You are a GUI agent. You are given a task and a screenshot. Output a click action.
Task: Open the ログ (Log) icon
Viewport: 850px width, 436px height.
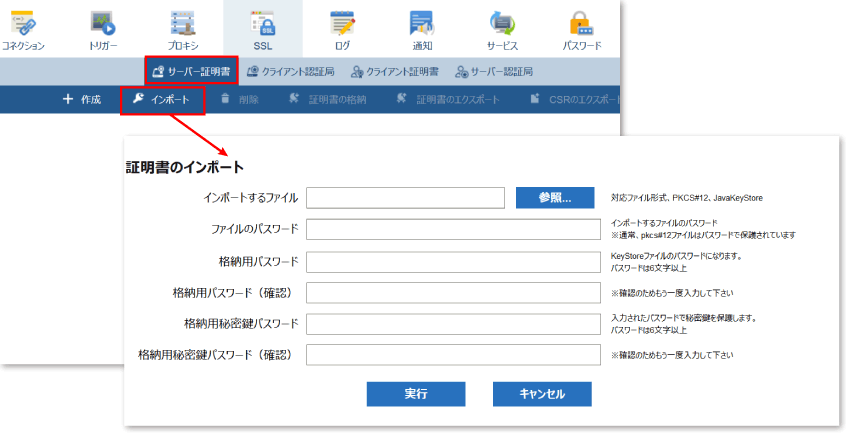point(343,30)
